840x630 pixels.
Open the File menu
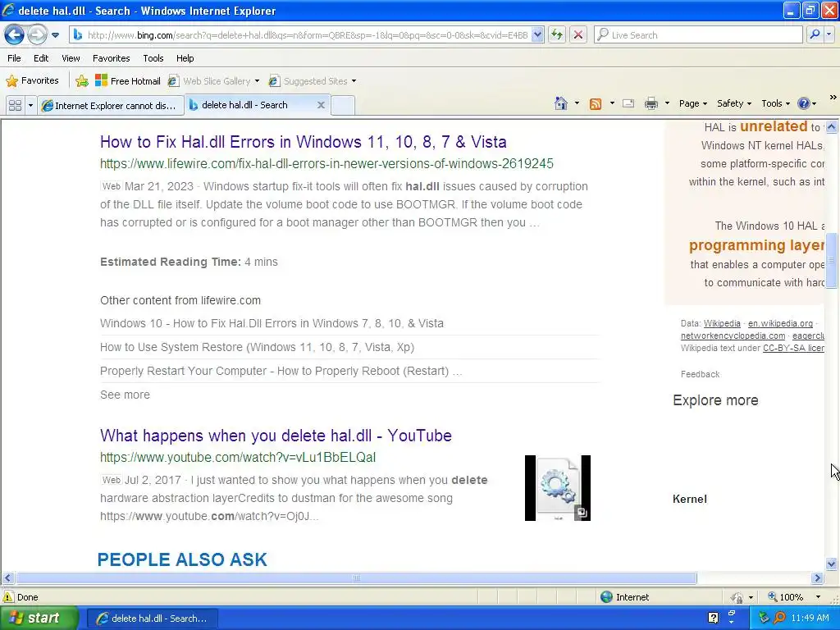15,58
